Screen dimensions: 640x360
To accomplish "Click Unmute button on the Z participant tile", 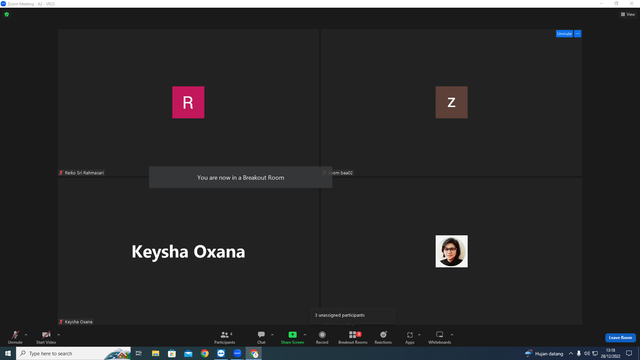I will (564, 33).
